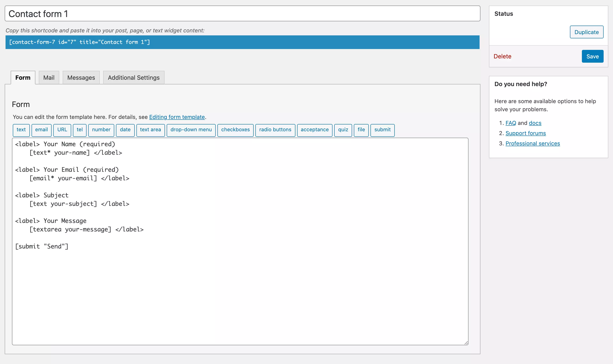Click the text area tag button
The width and height of the screenshot is (613, 364).
150,130
